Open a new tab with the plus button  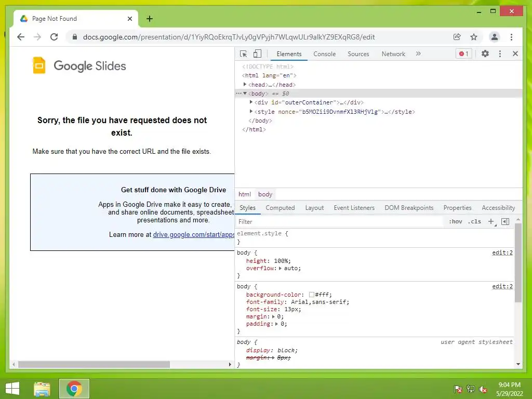pos(150,19)
